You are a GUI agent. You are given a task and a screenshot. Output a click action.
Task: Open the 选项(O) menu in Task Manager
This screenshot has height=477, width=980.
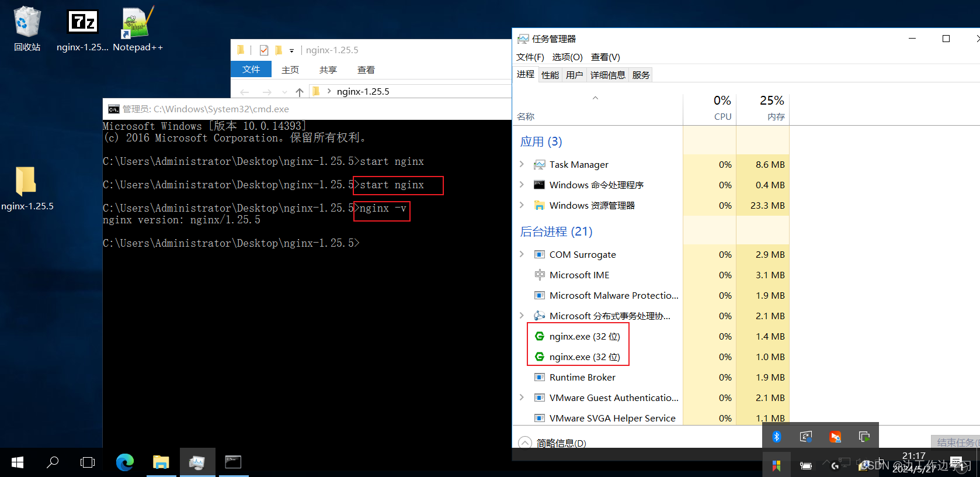pos(568,57)
